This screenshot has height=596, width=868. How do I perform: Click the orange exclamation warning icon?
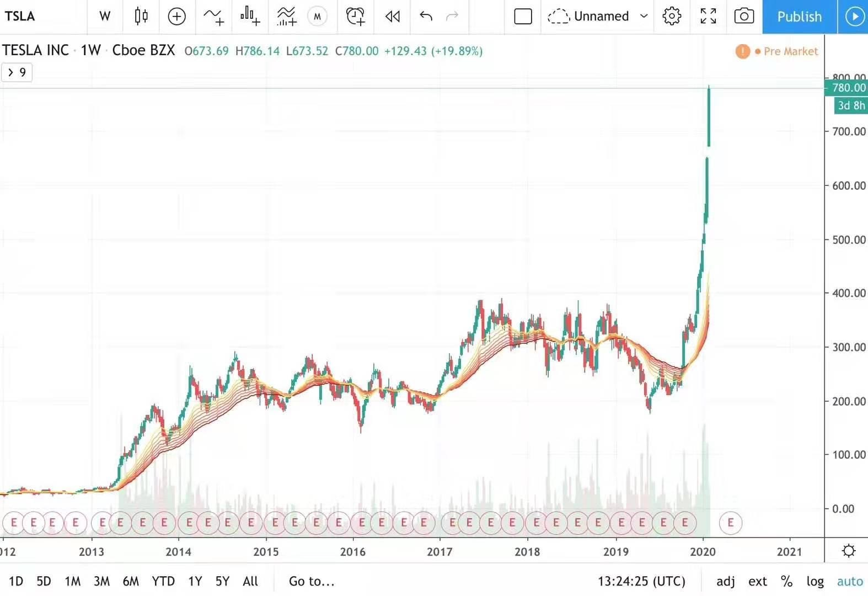[742, 51]
